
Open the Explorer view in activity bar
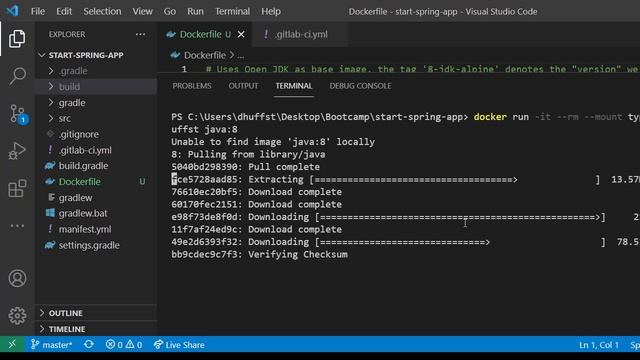click(x=17, y=39)
